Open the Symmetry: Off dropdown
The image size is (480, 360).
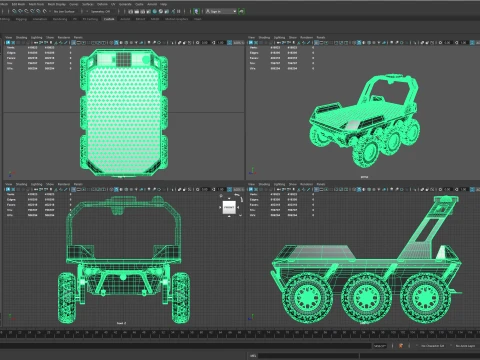pos(100,11)
